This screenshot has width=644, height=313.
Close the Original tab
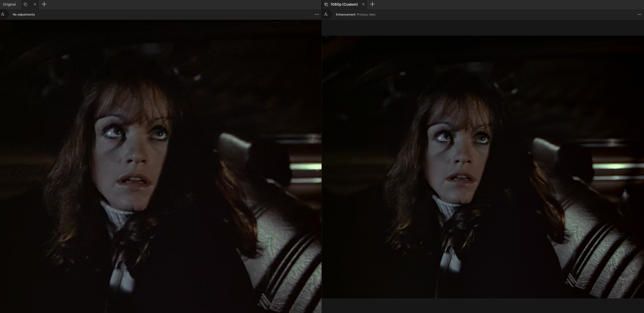point(35,5)
